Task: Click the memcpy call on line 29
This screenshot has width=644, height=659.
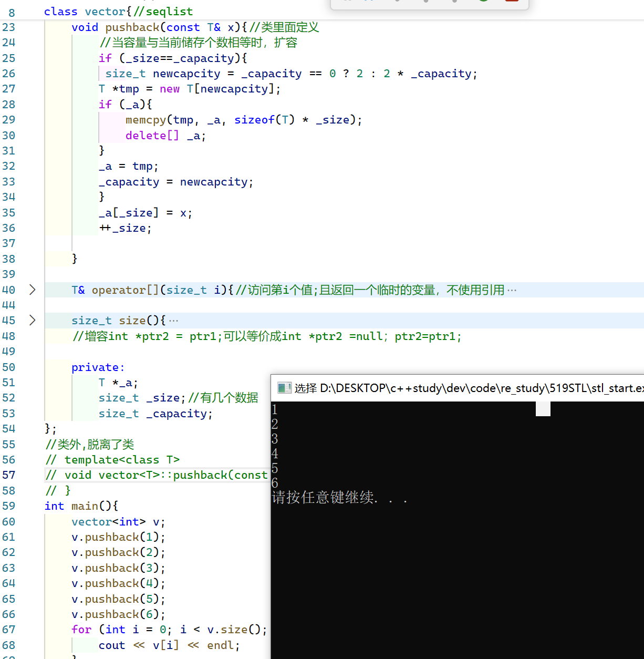Action: click(x=244, y=120)
